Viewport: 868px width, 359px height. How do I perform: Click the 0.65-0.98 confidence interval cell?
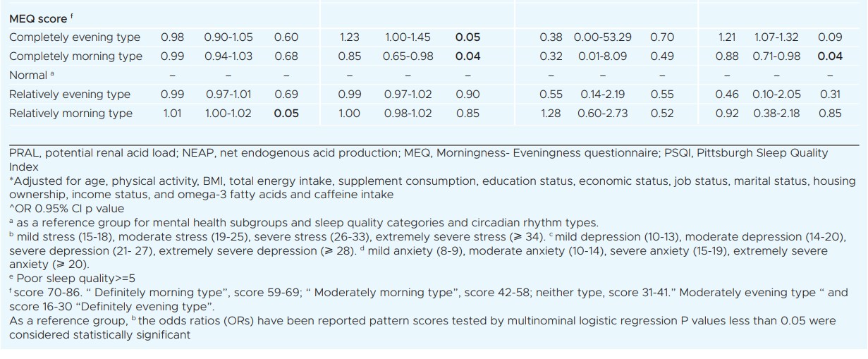pos(407,56)
